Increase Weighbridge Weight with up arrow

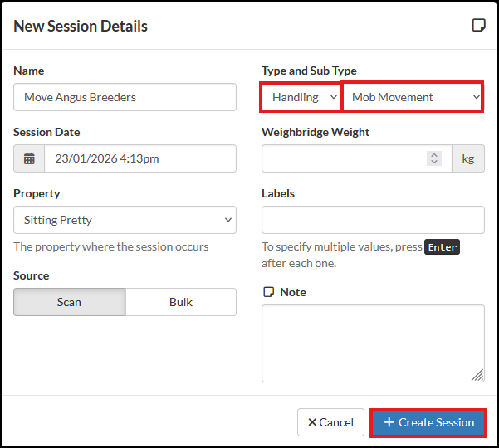(x=433, y=154)
